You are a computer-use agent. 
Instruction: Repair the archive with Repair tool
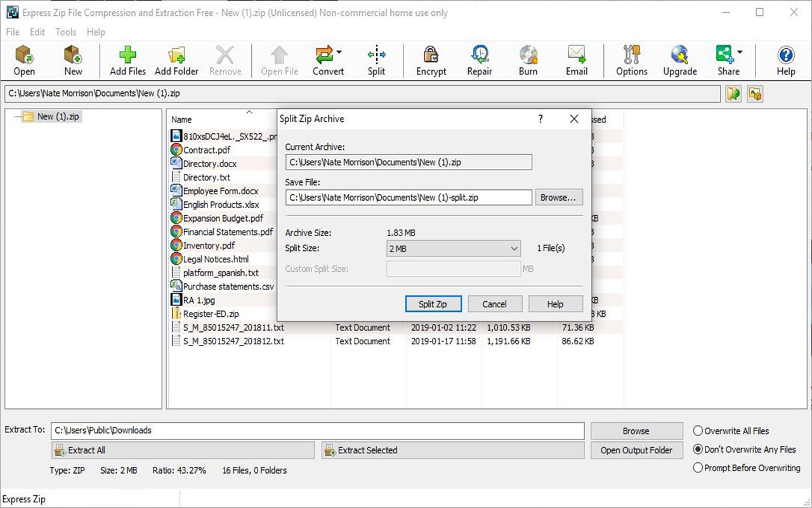pyautogui.click(x=479, y=60)
